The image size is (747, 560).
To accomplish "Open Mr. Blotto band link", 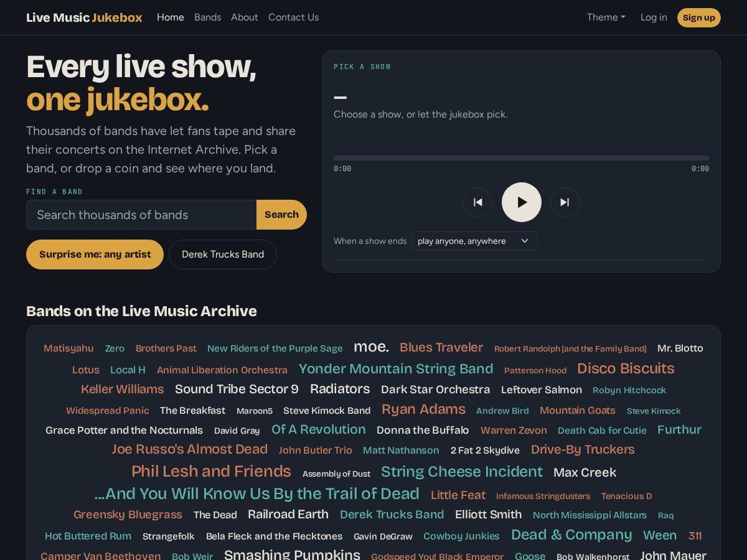I will pos(680,348).
